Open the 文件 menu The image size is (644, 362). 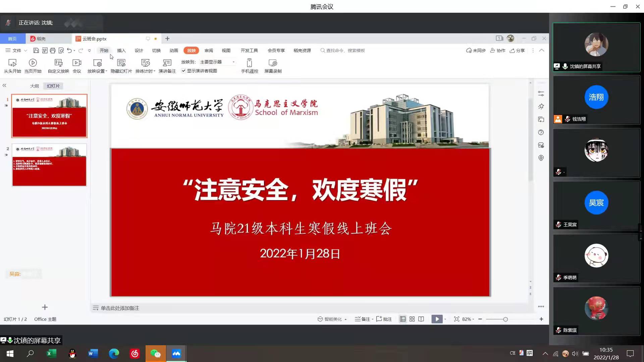pos(16,51)
